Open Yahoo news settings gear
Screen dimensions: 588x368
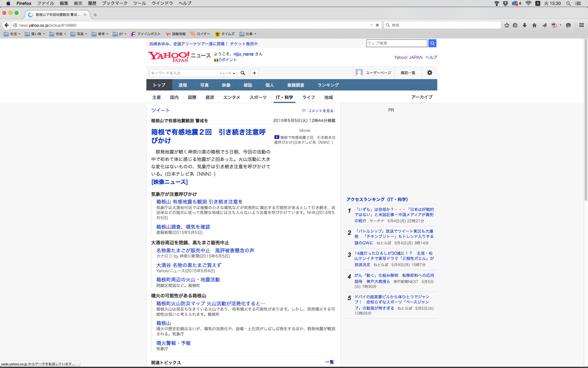[430, 73]
